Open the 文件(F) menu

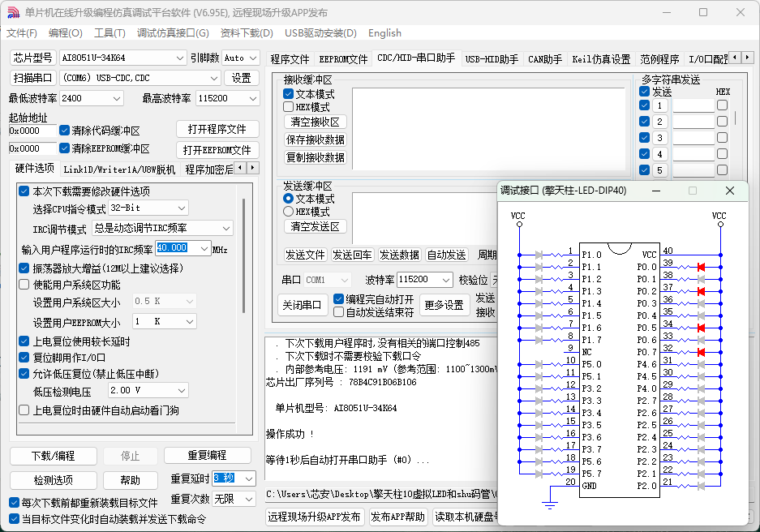click(x=22, y=33)
